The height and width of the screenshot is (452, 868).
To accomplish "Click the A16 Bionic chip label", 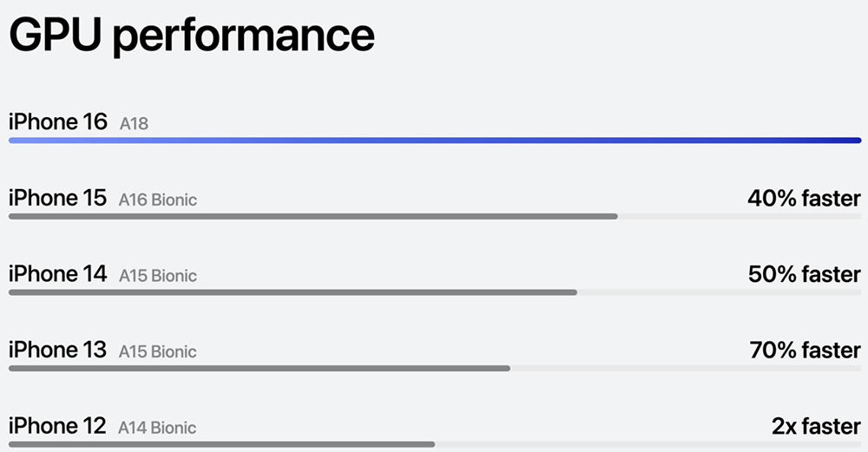I will click(x=157, y=200).
